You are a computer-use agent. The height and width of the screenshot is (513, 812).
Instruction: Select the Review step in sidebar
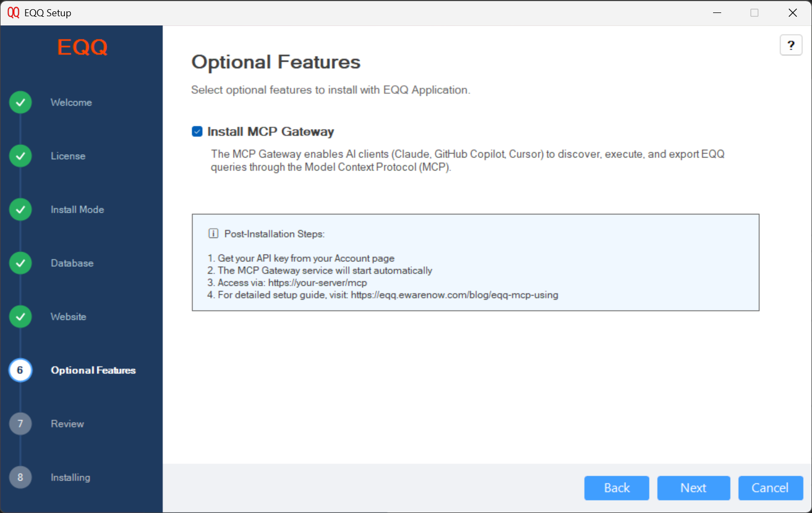[67, 424]
